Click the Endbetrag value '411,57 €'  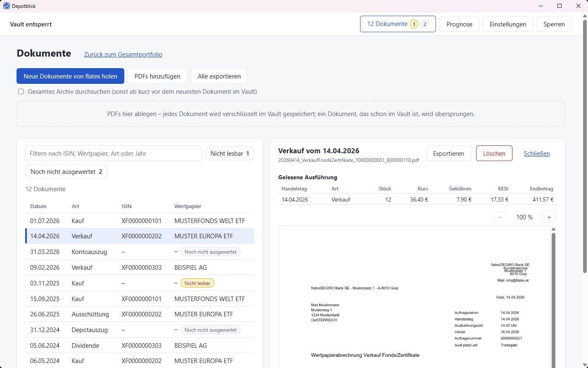pyautogui.click(x=543, y=199)
